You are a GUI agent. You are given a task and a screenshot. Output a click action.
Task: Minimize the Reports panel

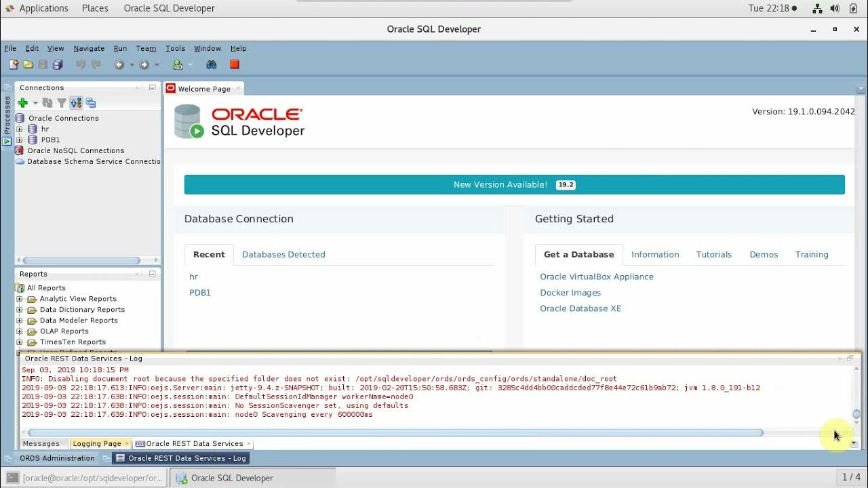click(x=153, y=274)
